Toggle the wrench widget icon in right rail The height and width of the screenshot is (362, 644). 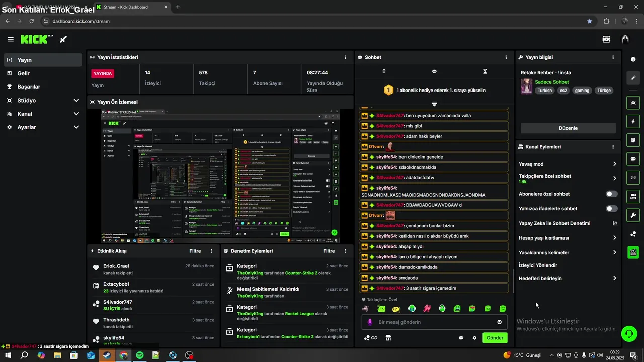click(x=633, y=215)
